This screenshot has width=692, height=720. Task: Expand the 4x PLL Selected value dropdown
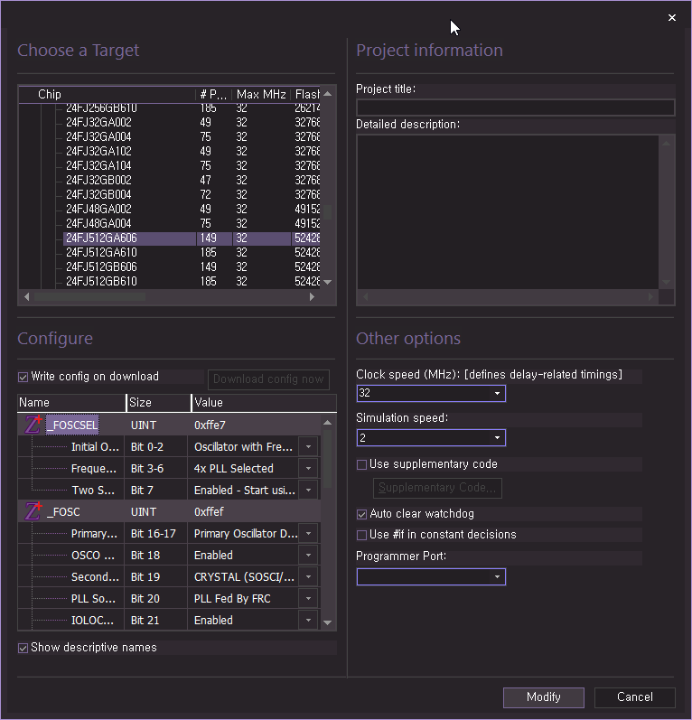(308, 469)
